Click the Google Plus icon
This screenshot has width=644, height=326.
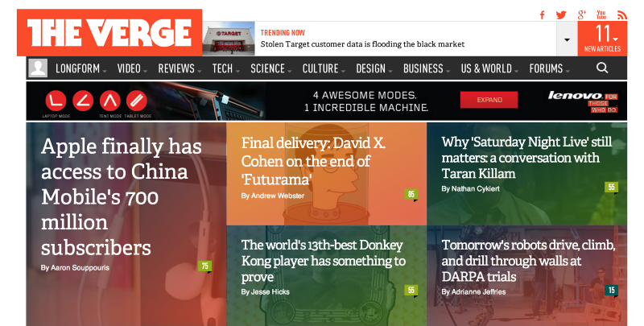click(581, 14)
